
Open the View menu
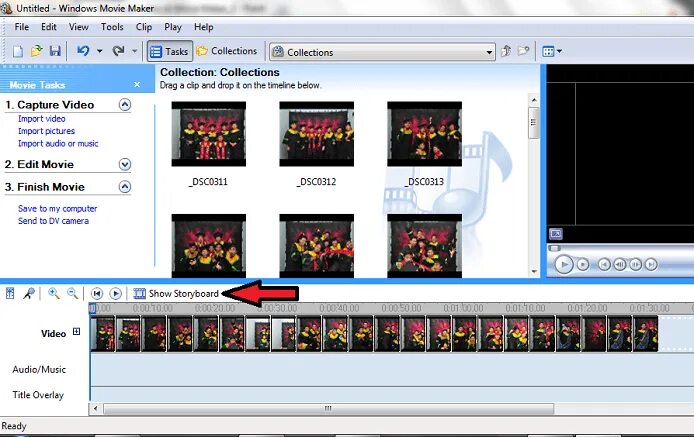click(x=79, y=27)
